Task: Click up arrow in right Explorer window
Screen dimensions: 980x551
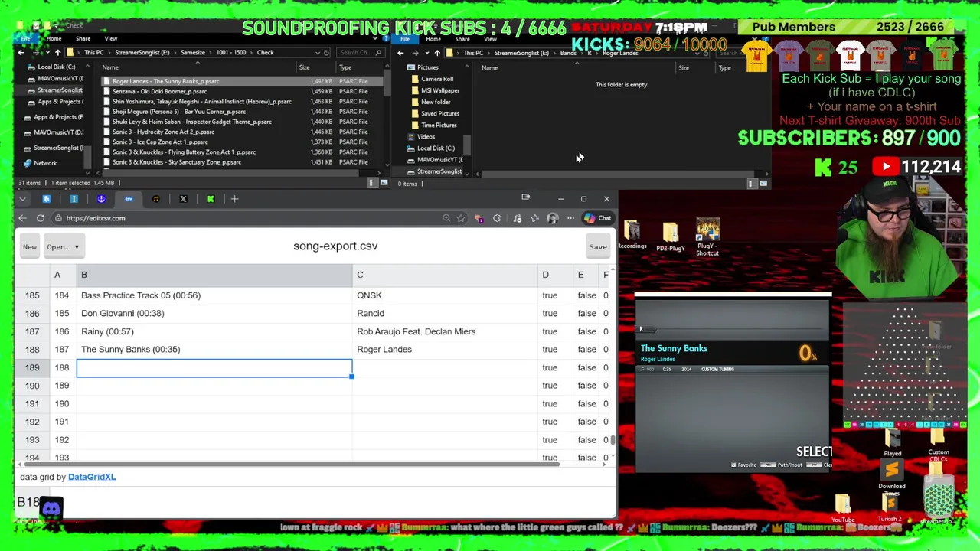Action: coord(437,53)
